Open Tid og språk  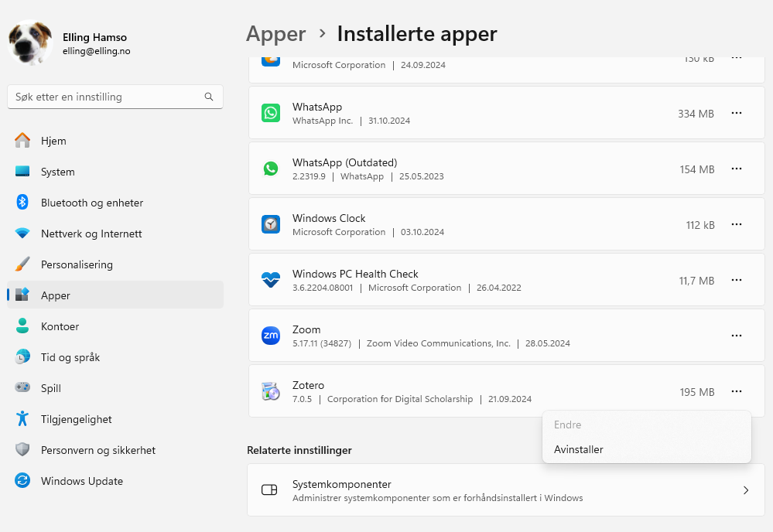tap(115, 357)
